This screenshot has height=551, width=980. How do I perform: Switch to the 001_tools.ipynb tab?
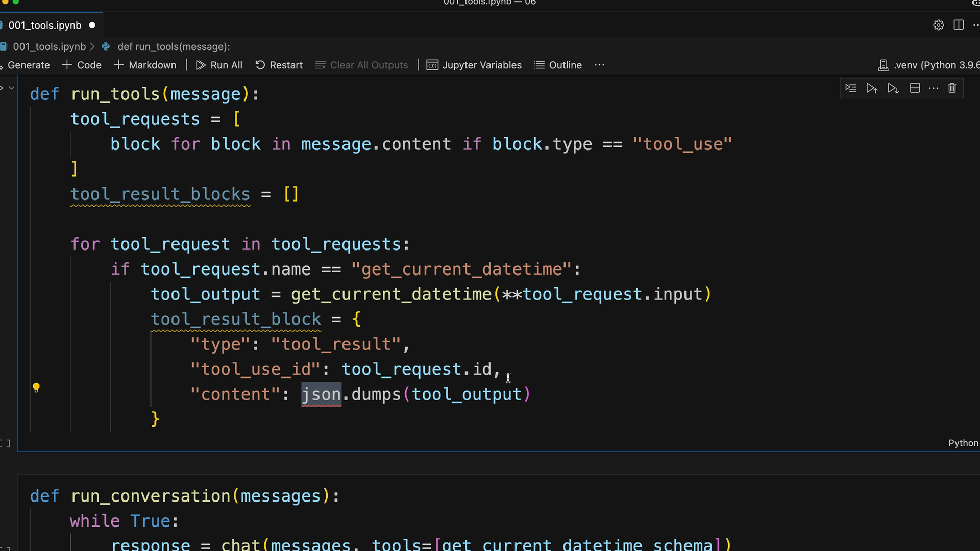(x=45, y=25)
